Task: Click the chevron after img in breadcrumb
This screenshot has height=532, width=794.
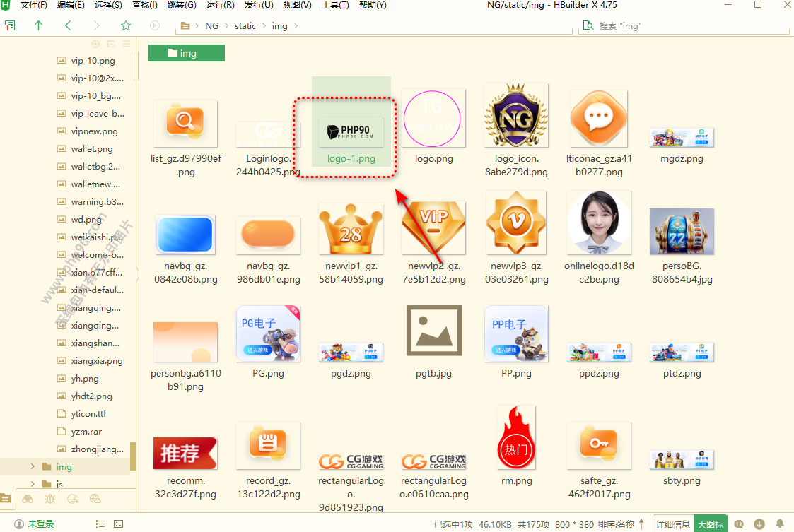Action: [x=295, y=26]
